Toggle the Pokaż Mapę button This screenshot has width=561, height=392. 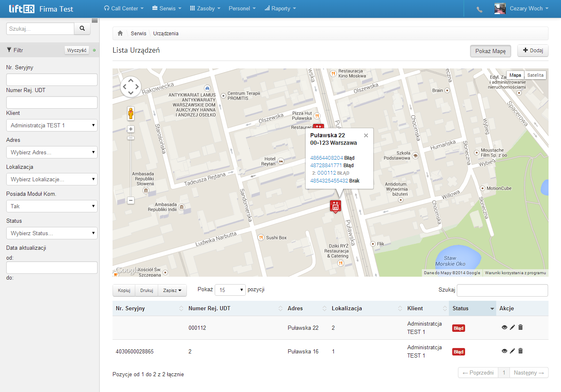[x=490, y=51]
